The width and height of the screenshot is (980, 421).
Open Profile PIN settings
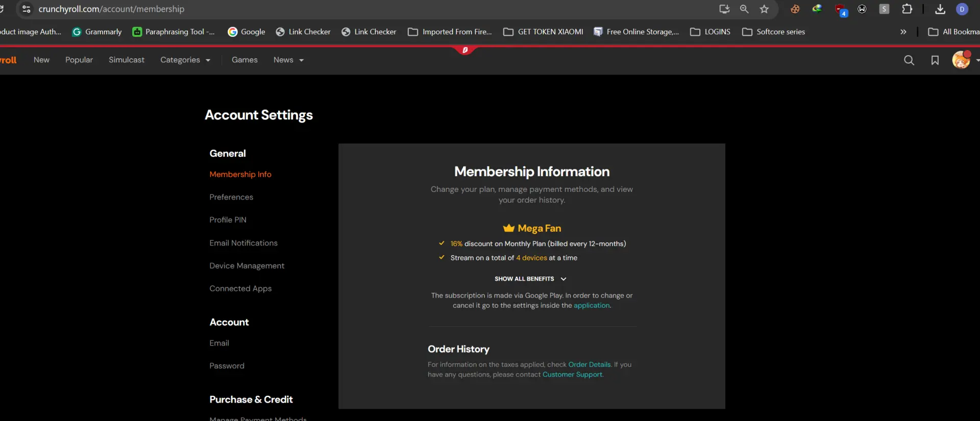click(x=228, y=220)
